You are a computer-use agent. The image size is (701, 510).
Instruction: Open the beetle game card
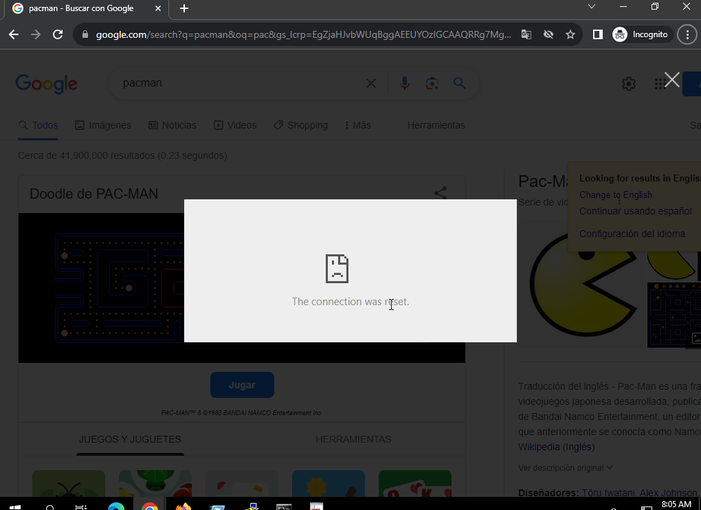point(68,484)
